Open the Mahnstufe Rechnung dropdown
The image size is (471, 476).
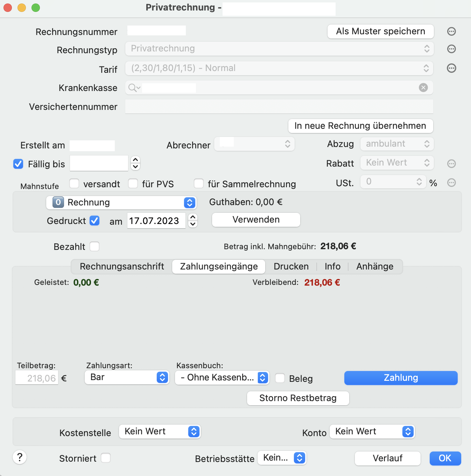[121, 203]
